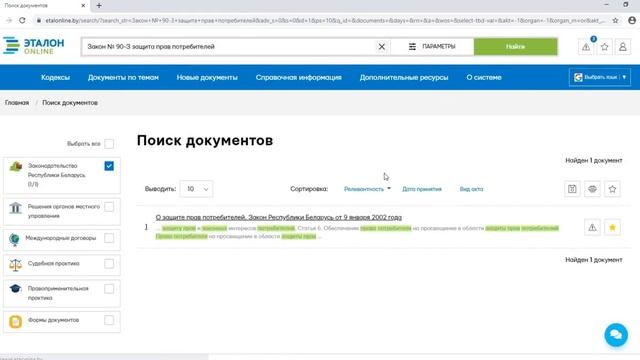Click the Судебная практика scales icon
The image size is (640, 360).
[16, 265]
